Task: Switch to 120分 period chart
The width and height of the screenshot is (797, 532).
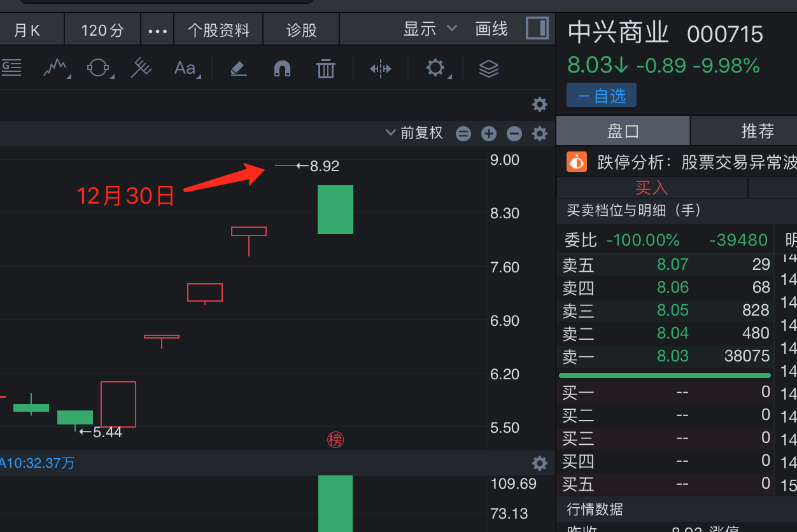Action: point(102,30)
